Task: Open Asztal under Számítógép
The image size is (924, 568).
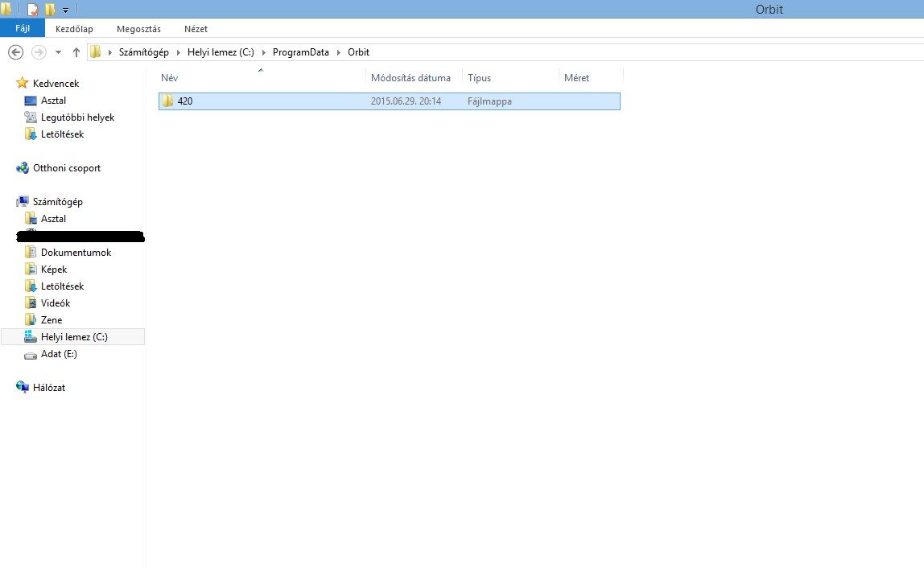Action: [x=53, y=219]
